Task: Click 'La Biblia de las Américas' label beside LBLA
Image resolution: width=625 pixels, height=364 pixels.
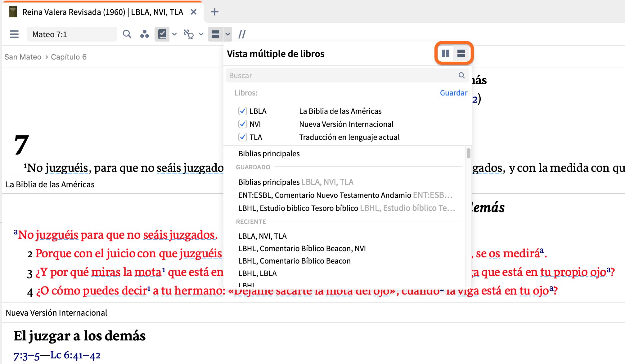Action: pos(340,111)
